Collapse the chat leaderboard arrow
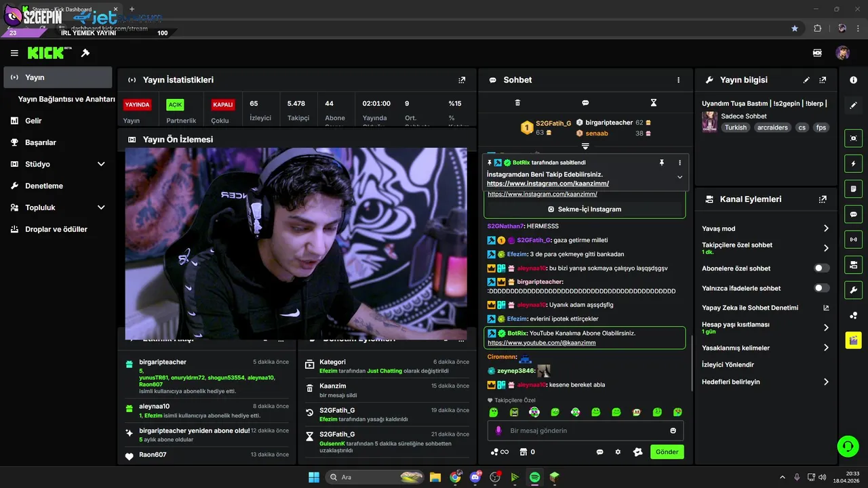Image resolution: width=868 pixels, height=488 pixels. pyautogui.click(x=585, y=146)
